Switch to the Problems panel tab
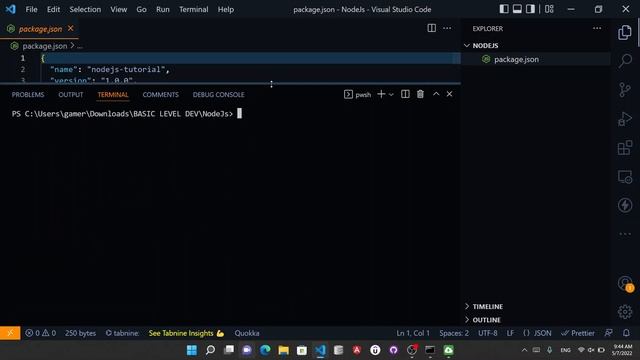Screen dimensions: 640x360 coord(28,95)
